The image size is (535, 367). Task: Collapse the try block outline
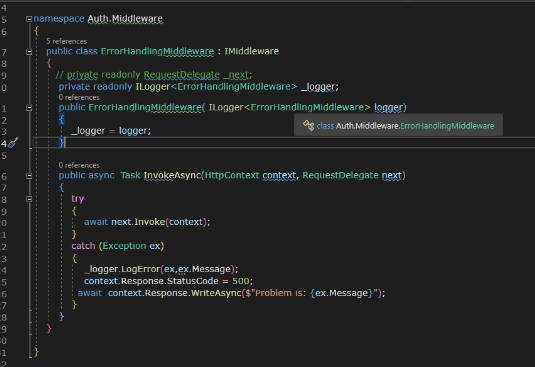click(29, 199)
